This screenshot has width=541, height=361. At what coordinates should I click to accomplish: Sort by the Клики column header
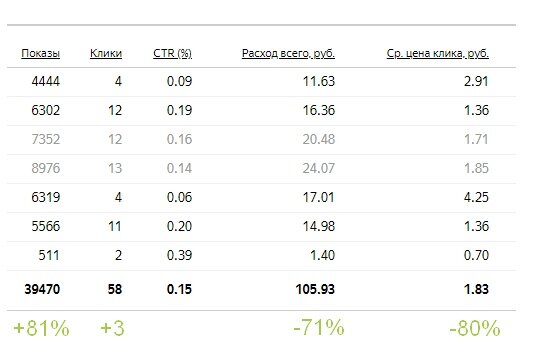coord(106,53)
